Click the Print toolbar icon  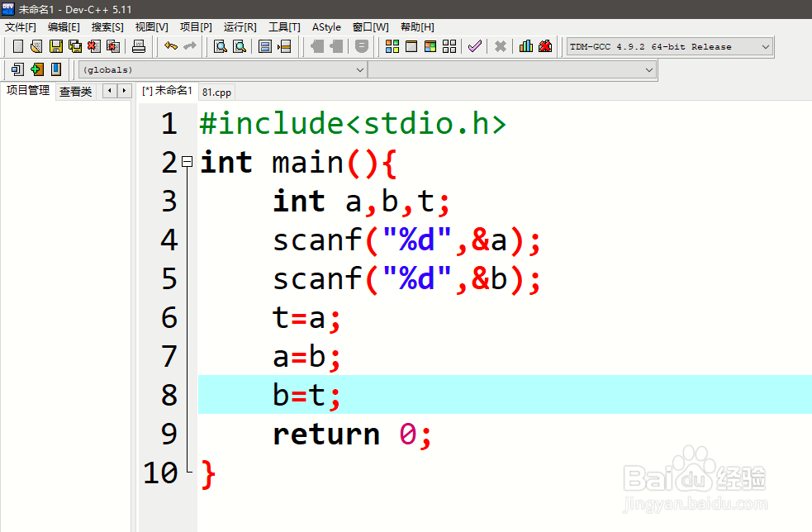tap(139, 46)
